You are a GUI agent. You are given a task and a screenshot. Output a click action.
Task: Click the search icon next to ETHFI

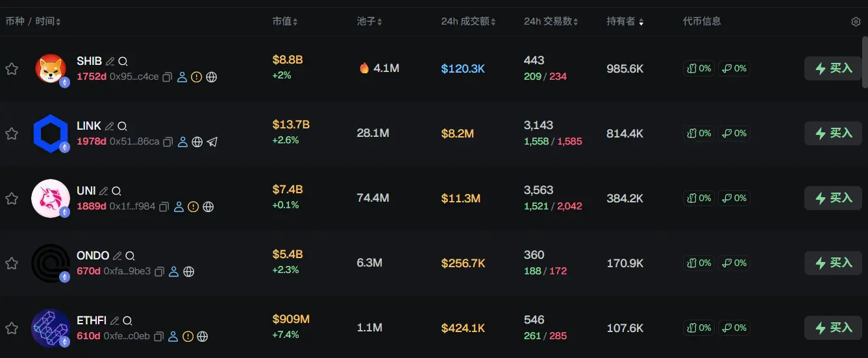coord(127,320)
